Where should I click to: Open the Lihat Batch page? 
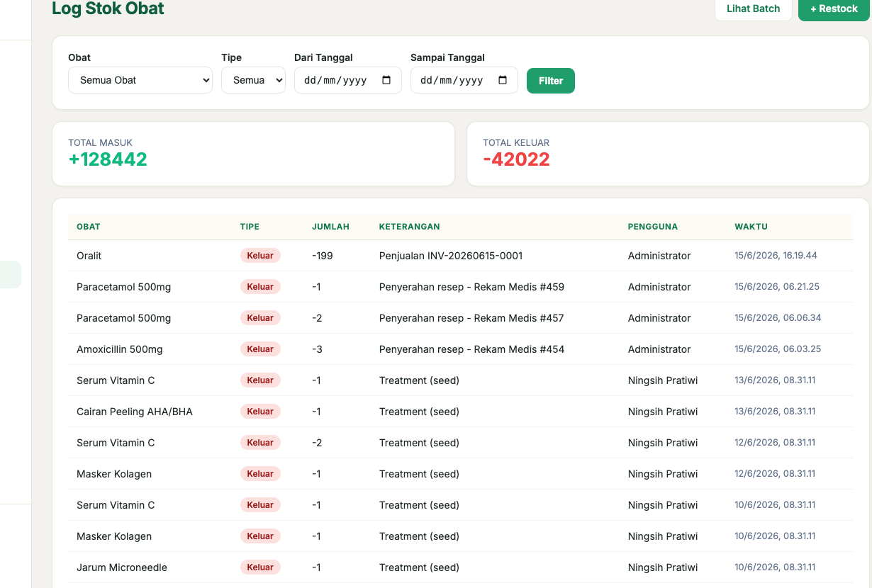click(x=753, y=9)
